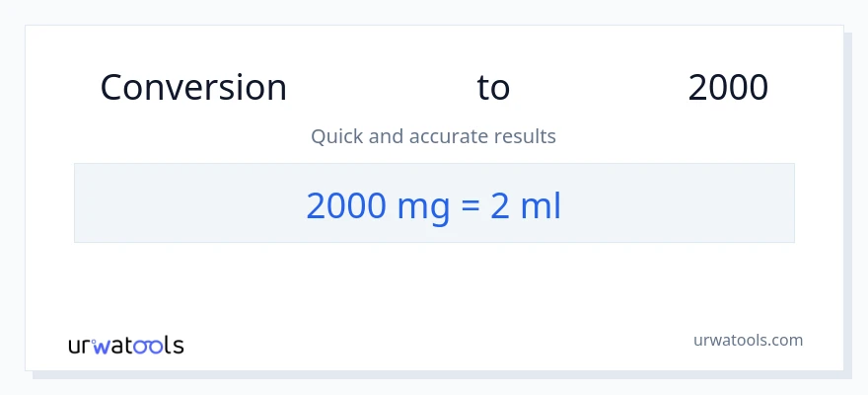
Task: Click the empty left side of the result box
Action: (178, 203)
